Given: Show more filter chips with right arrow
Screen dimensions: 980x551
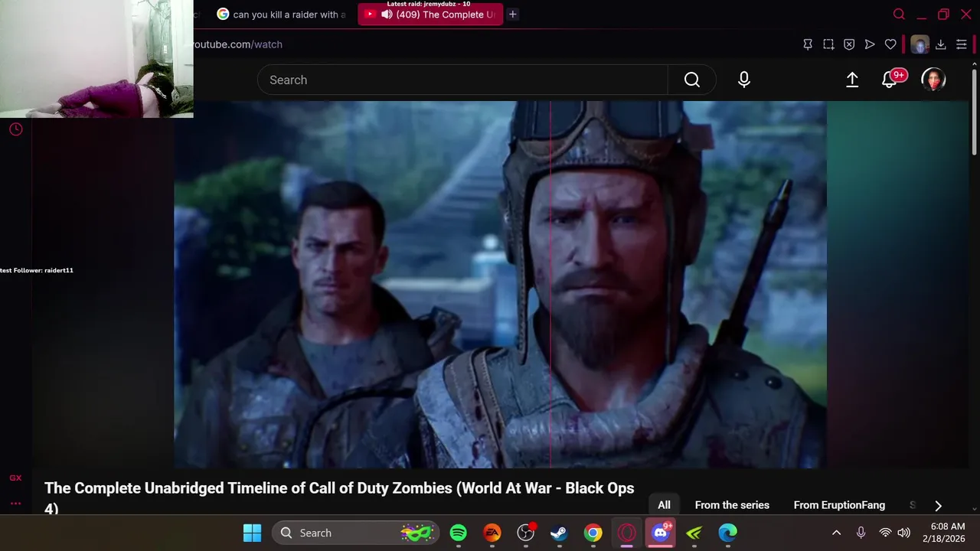Looking at the screenshot, I should pyautogui.click(x=938, y=505).
